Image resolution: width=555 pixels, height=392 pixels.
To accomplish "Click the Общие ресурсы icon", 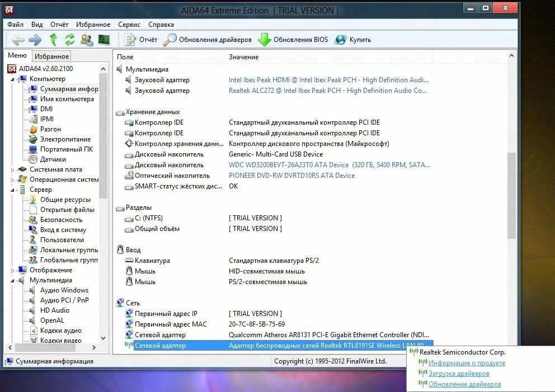I will [33, 200].
